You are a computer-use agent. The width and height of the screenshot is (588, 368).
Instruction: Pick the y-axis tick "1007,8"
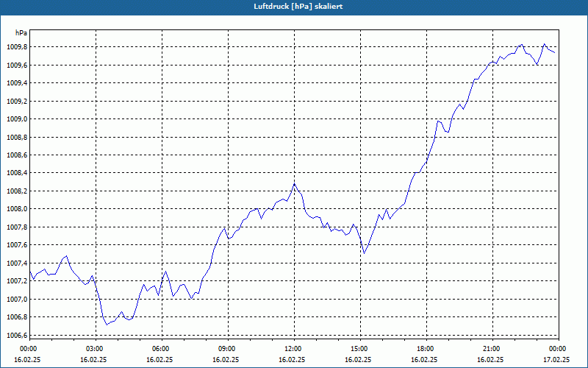[x=17, y=227]
